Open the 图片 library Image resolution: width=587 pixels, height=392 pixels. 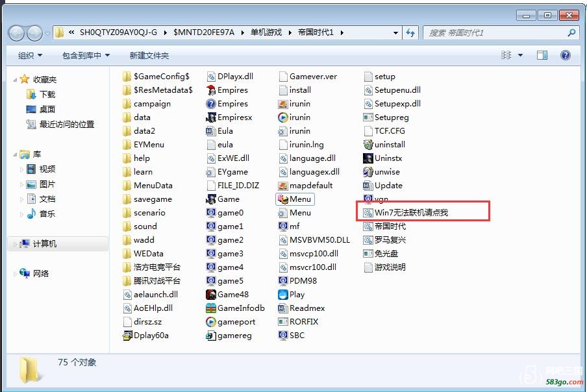click(x=41, y=184)
